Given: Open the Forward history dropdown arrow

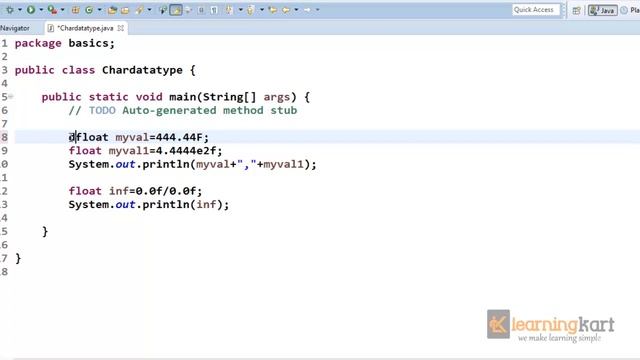Looking at the screenshot, I should coord(317,9).
